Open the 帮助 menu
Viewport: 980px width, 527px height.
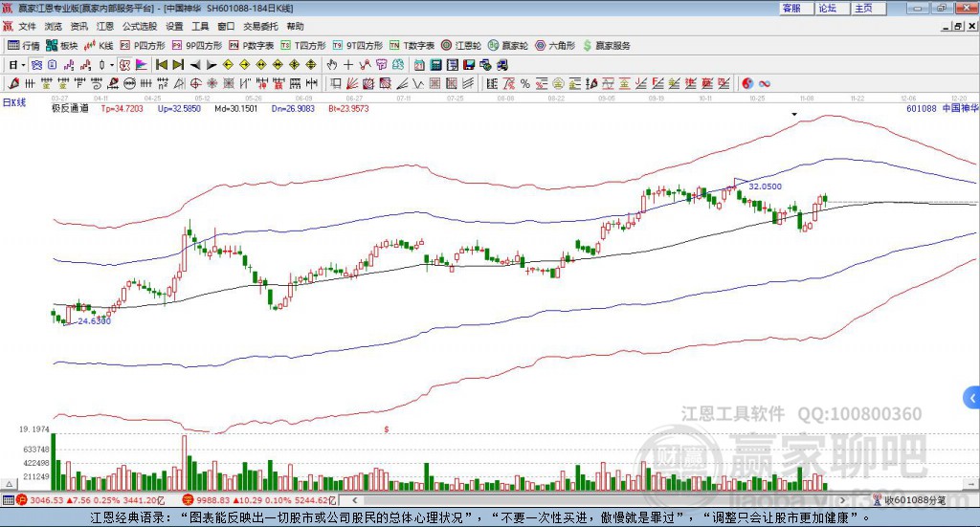pos(295,26)
